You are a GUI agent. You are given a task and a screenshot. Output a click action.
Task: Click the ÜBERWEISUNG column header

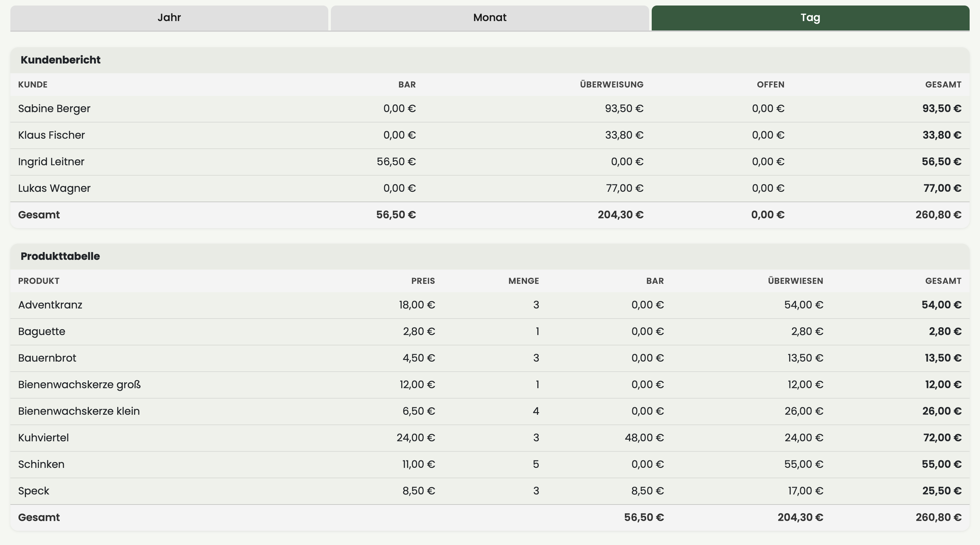point(611,85)
